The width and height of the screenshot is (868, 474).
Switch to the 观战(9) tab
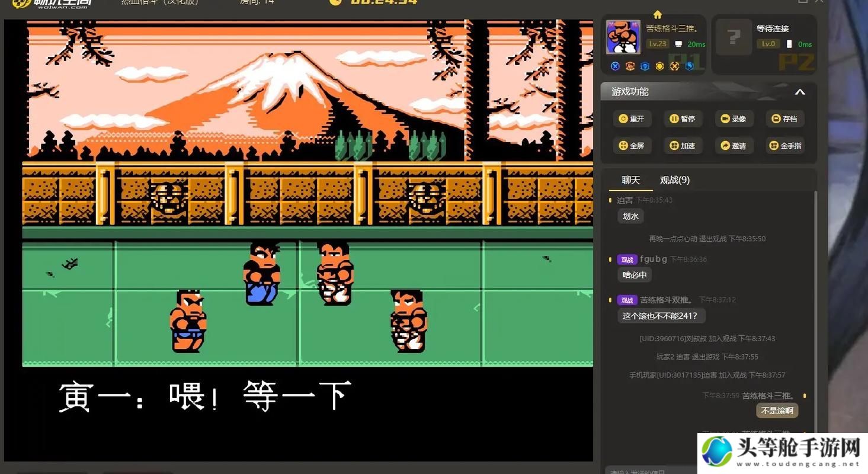(x=675, y=180)
